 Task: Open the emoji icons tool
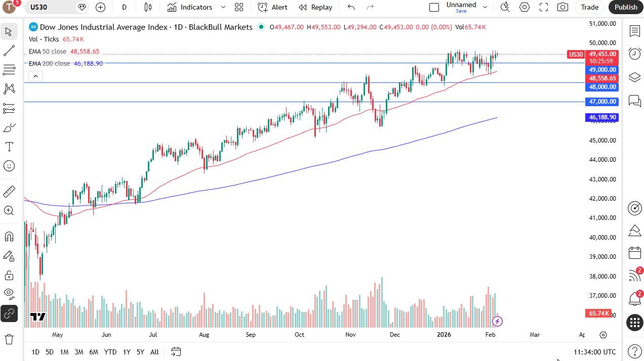coord(9,166)
